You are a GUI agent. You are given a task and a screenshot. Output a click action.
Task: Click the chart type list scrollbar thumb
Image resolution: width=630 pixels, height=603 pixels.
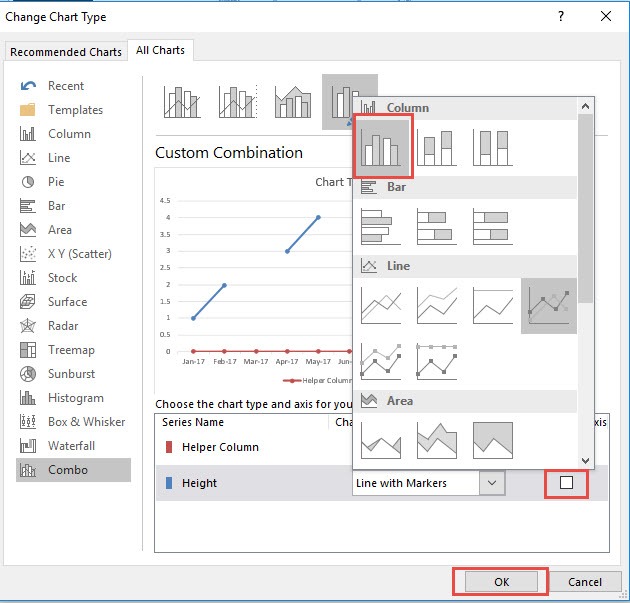(585, 209)
